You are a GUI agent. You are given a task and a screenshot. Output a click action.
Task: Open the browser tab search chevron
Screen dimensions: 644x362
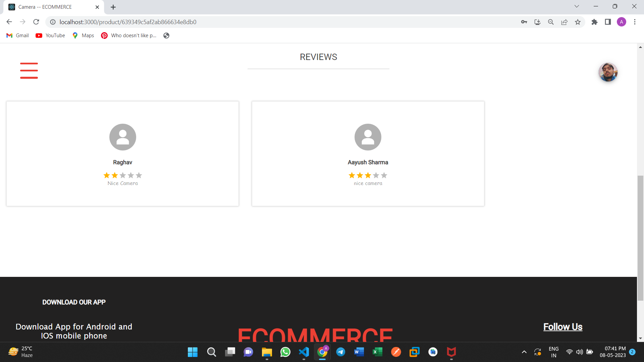(577, 6)
